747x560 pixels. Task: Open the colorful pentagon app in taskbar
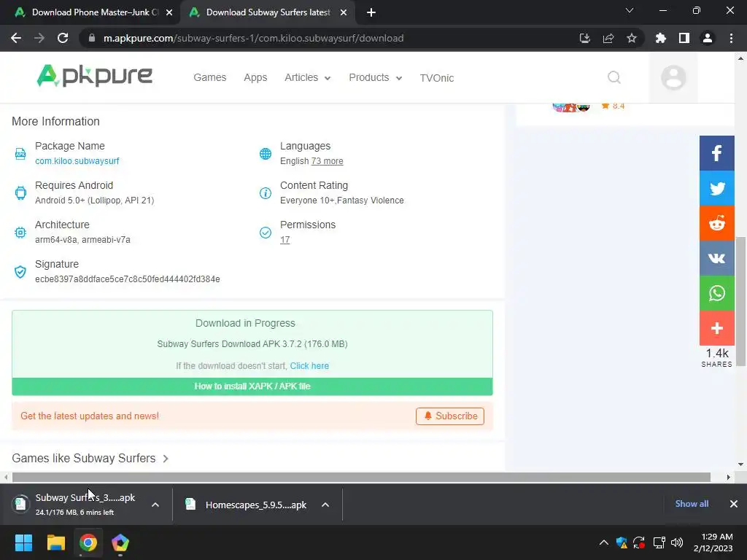[120, 542]
